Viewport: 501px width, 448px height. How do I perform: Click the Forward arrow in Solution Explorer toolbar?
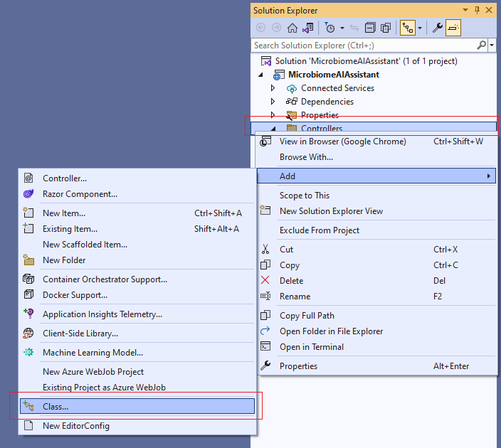pos(276,28)
